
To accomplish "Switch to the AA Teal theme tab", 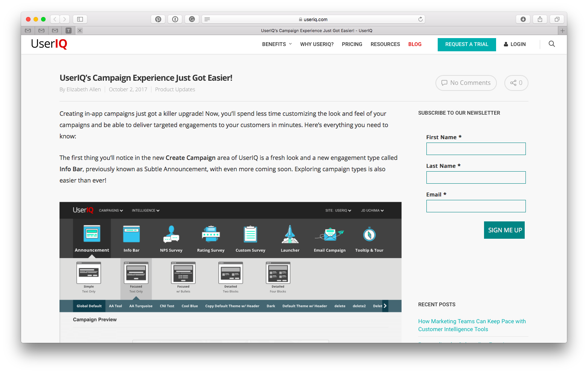I will coord(115,306).
